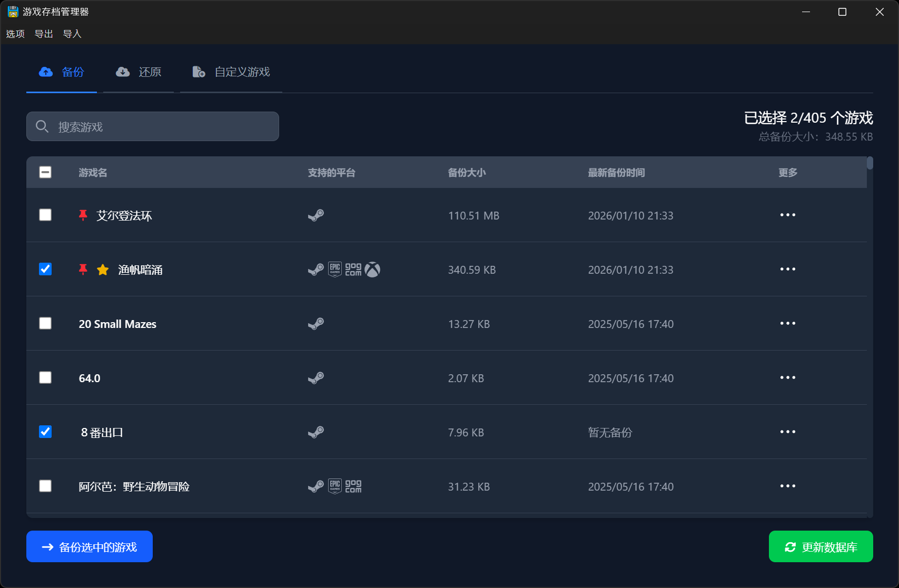Uncheck the 渔帆暗涌 checkbox

(45, 269)
